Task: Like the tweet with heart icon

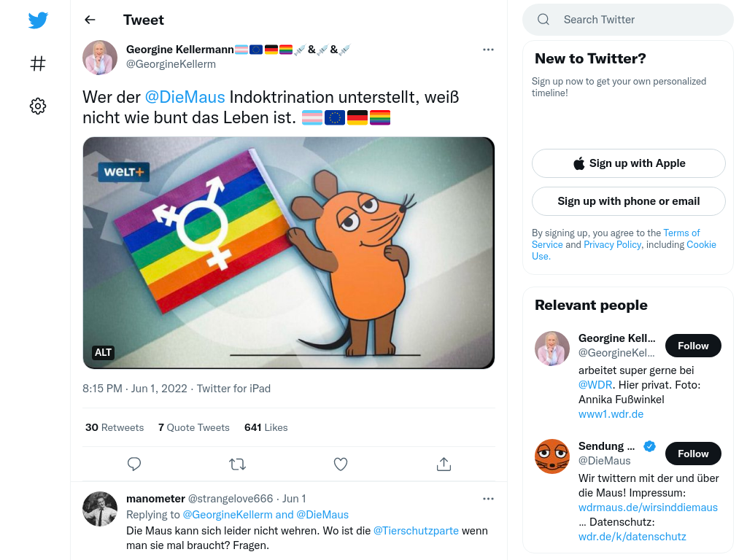Action: pyautogui.click(x=341, y=464)
